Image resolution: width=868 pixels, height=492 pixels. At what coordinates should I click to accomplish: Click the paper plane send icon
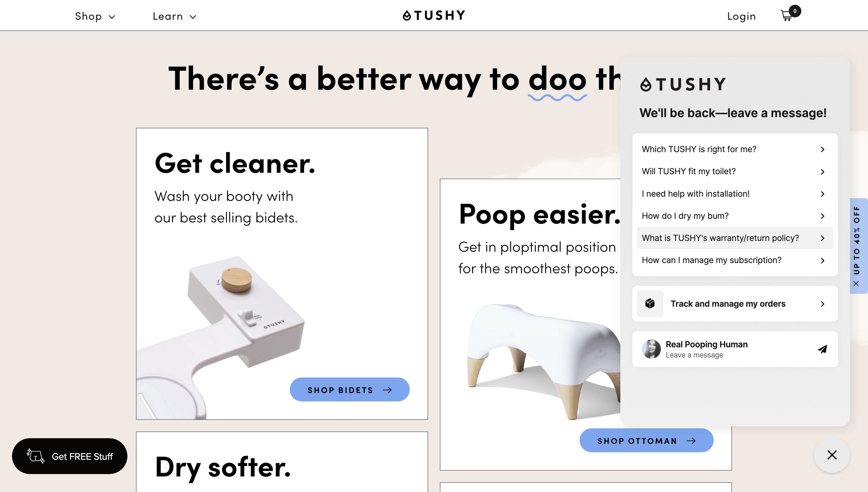822,349
